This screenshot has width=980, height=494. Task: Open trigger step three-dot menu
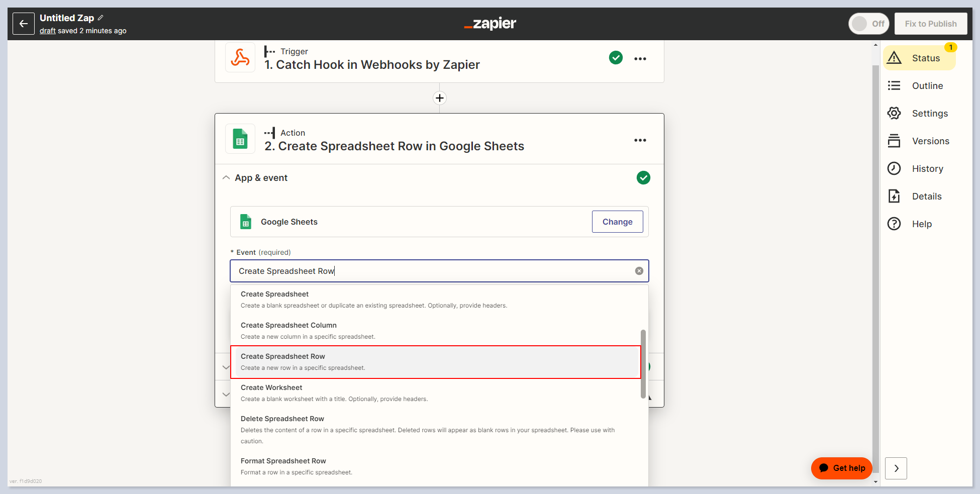coord(640,59)
